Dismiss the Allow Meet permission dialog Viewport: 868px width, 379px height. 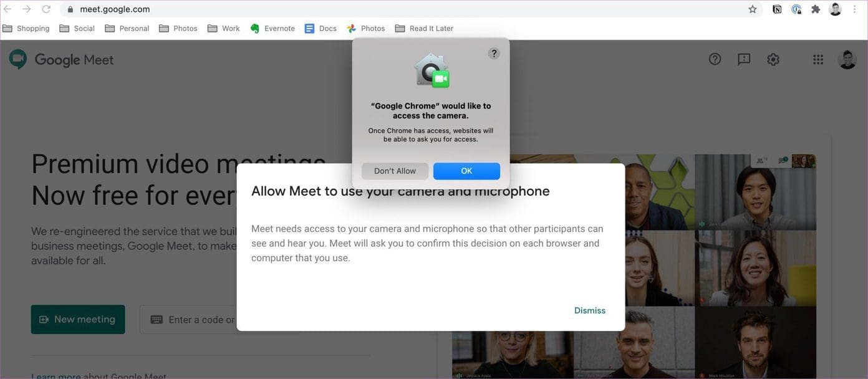point(590,310)
